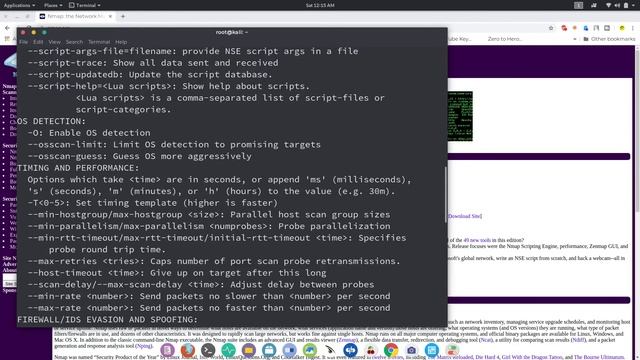Click the Wi-Fi icon in top bar
This screenshot has width=640, height=360.
click(608, 5)
